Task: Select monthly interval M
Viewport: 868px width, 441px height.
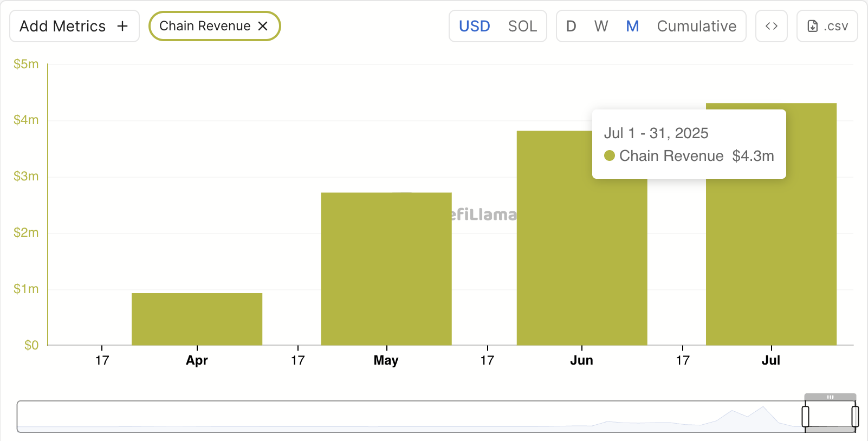Action: point(632,26)
